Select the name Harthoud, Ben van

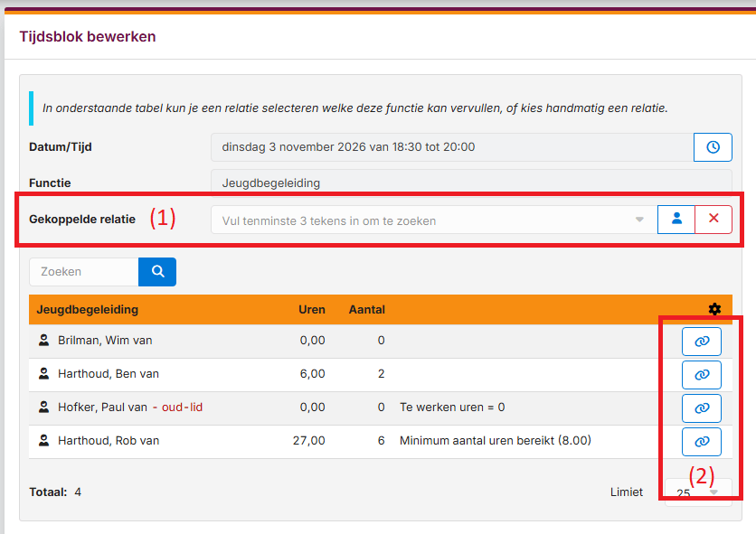pyautogui.click(x=109, y=373)
